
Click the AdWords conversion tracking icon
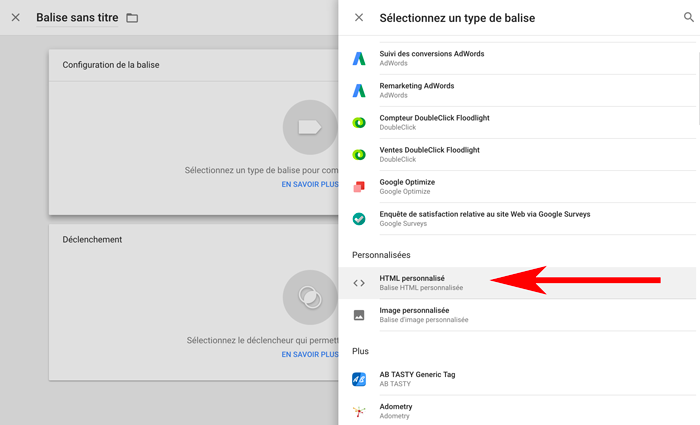point(359,59)
